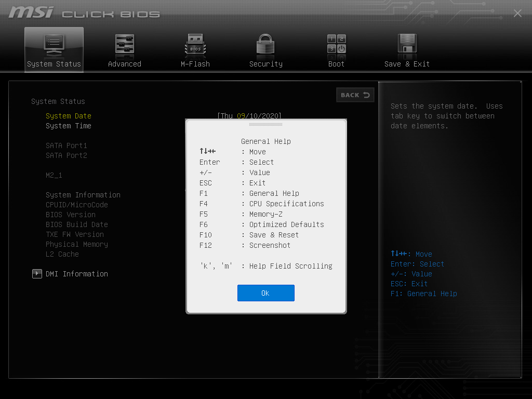Image resolution: width=532 pixels, height=399 pixels.
Task: Click the TXE FW Version row
Action: [75, 234]
